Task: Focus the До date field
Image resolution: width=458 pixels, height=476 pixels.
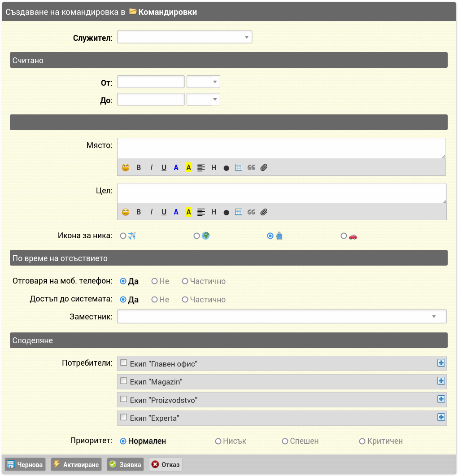Action: pyautogui.click(x=151, y=100)
